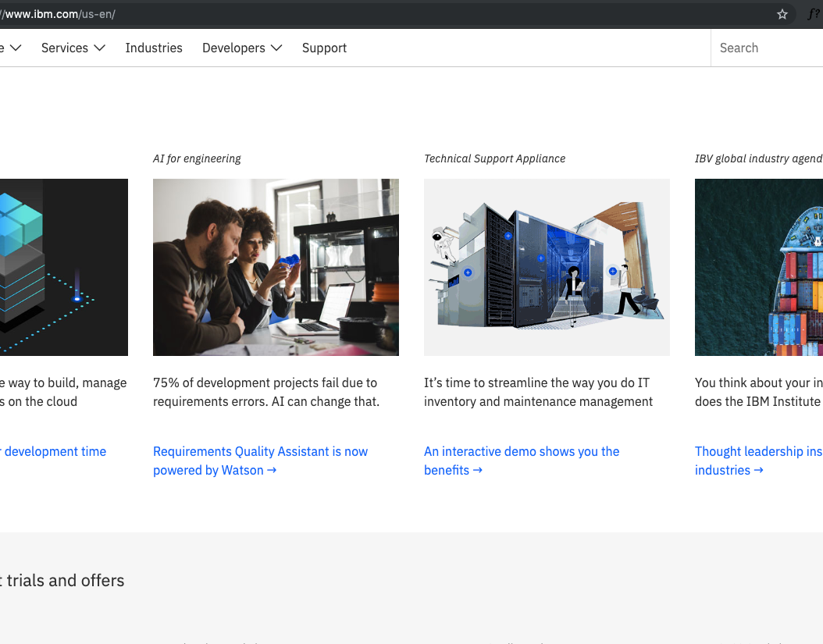
Task: Click the '75% of development projects fail' text
Action: pyautogui.click(x=266, y=392)
